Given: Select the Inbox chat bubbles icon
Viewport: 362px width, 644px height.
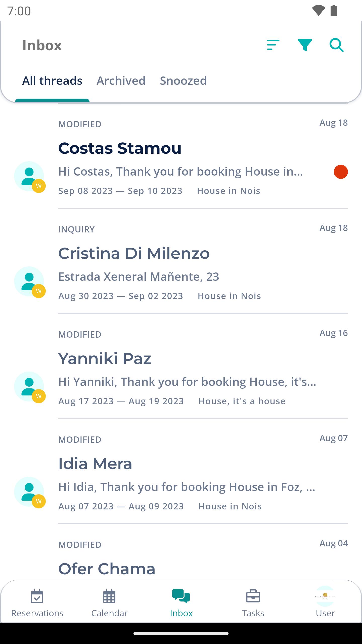Looking at the screenshot, I should [x=181, y=596].
